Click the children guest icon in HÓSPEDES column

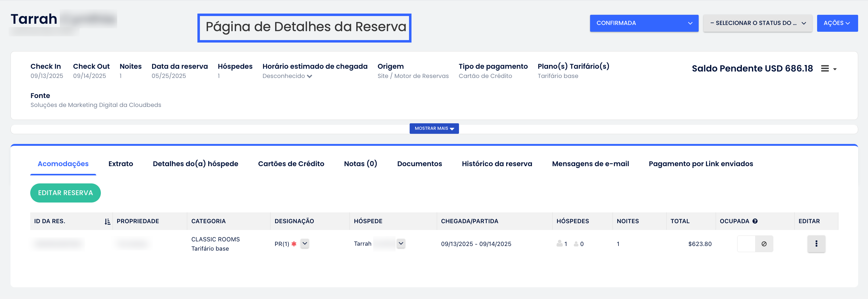click(576, 244)
